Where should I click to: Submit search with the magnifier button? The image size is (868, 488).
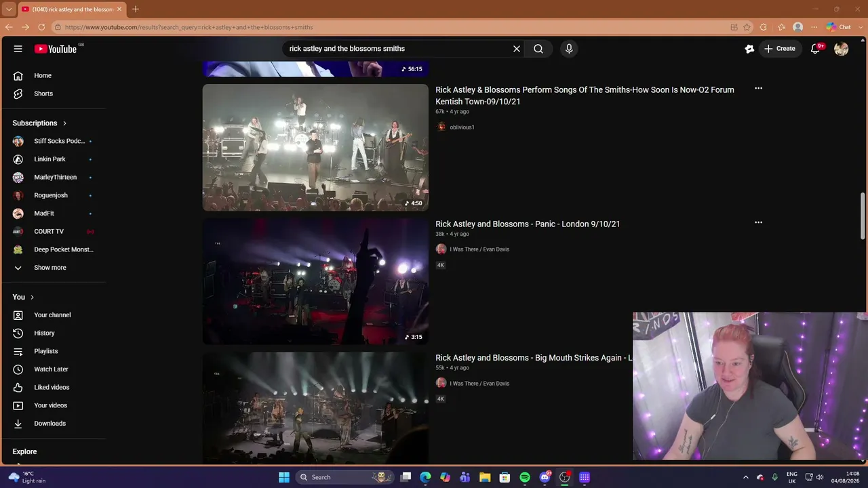[x=538, y=49]
